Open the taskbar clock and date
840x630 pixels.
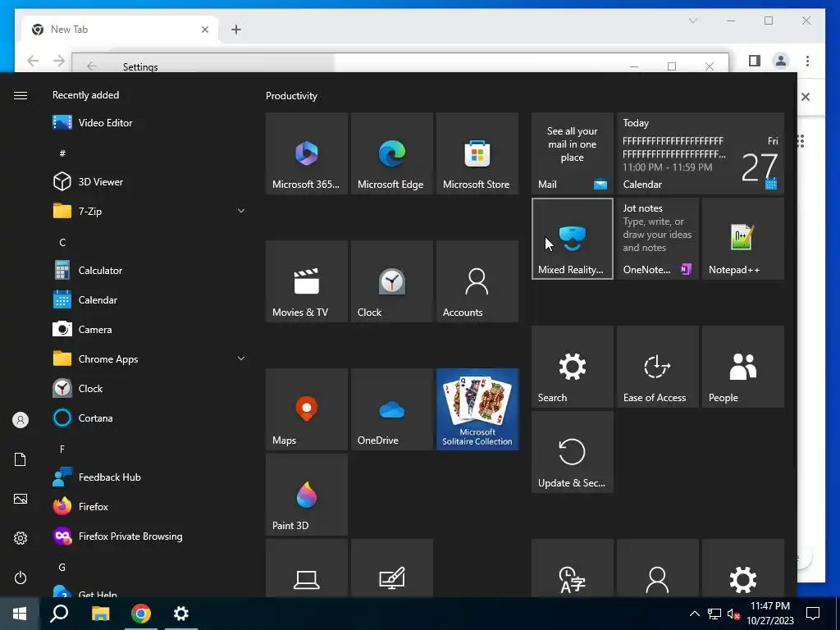click(x=769, y=614)
